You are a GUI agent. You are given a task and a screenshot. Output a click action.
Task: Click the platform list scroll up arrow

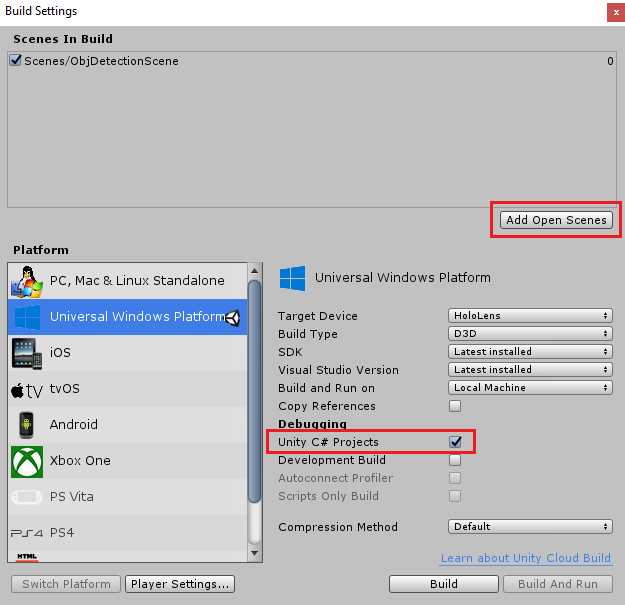click(255, 271)
